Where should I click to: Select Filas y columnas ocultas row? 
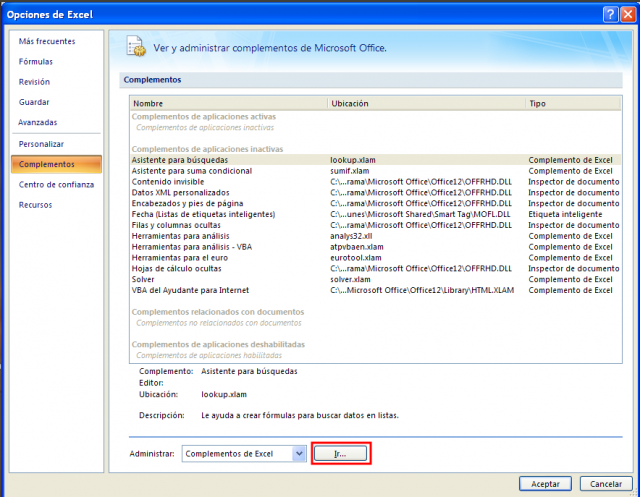pos(376,225)
